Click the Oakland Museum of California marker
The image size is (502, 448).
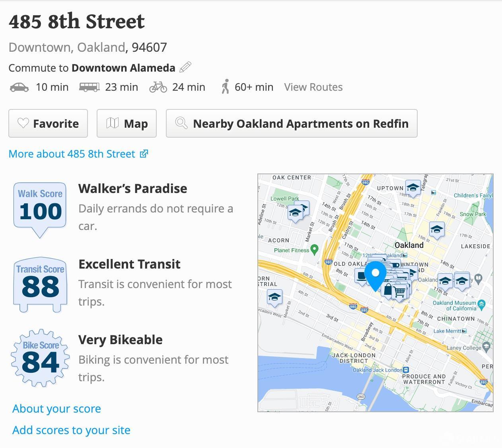tap(482, 305)
